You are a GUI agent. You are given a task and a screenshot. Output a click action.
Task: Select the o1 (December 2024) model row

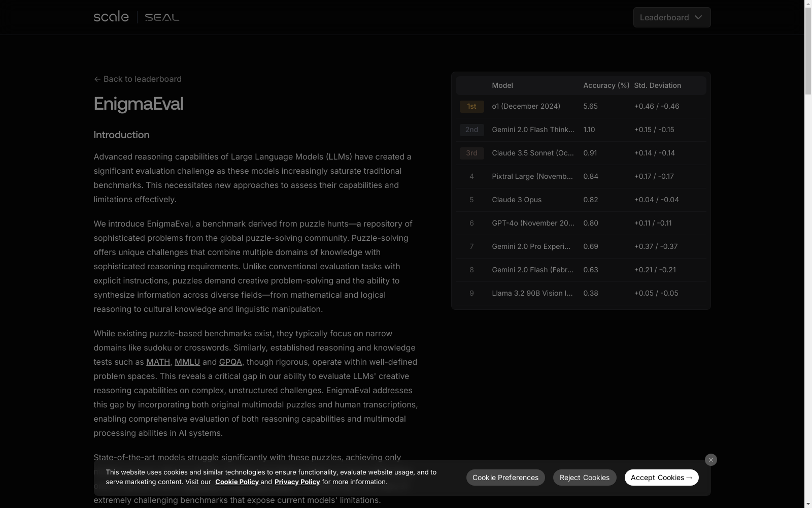(581, 106)
